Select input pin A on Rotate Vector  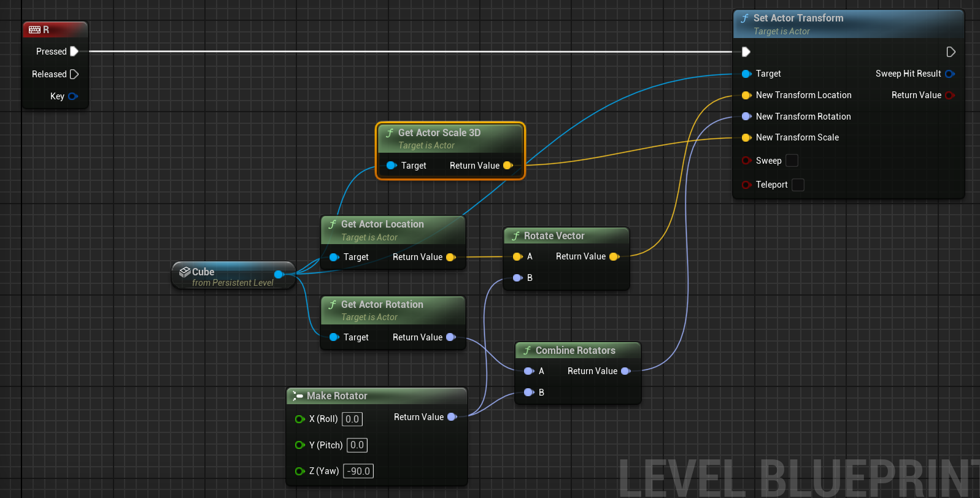[518, 256]
